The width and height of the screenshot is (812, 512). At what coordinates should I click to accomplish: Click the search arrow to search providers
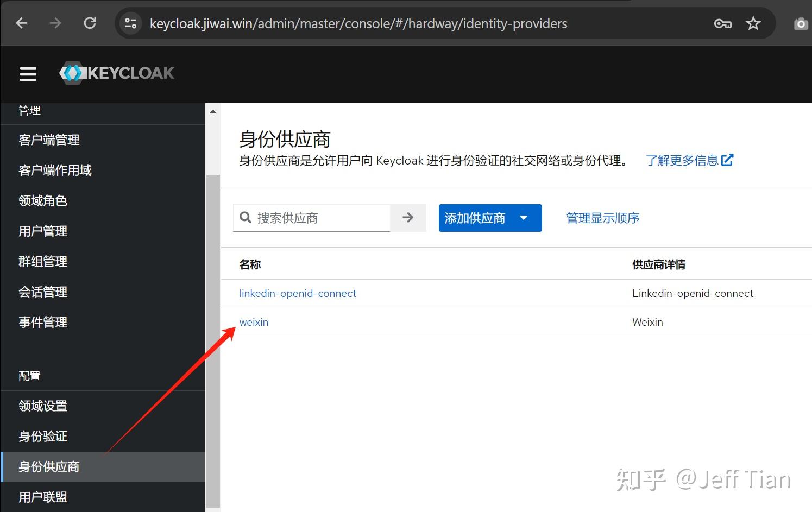click(x=408, y=218)
